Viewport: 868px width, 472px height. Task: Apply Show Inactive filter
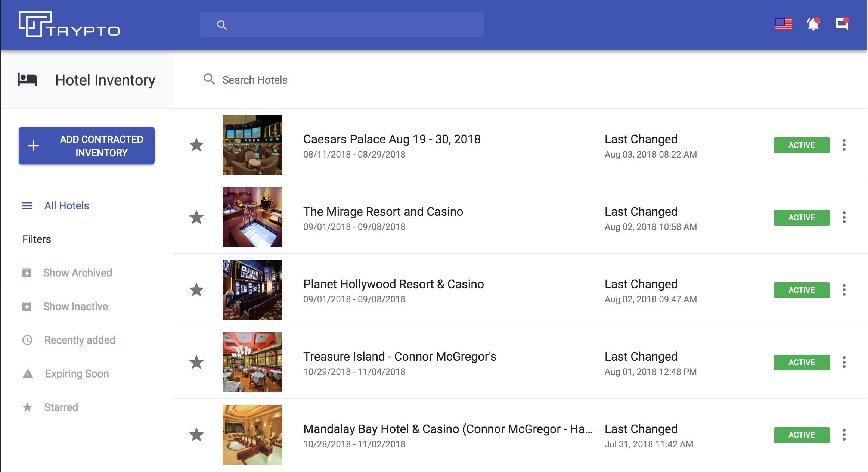click(x=75, y=306)
